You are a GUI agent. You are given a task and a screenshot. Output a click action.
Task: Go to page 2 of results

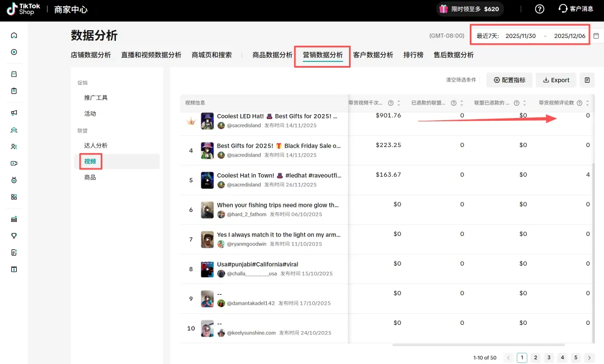click(x=535, y=358)
